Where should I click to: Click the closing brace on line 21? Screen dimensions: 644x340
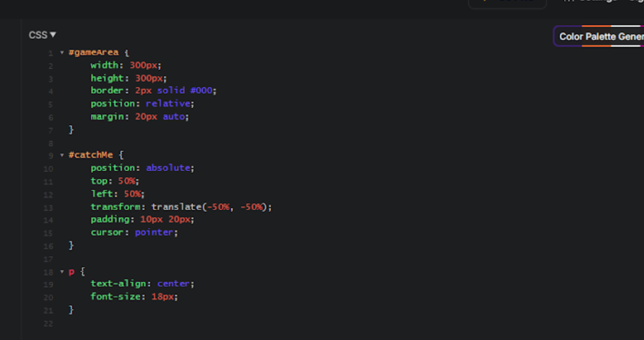click(71, 310)
